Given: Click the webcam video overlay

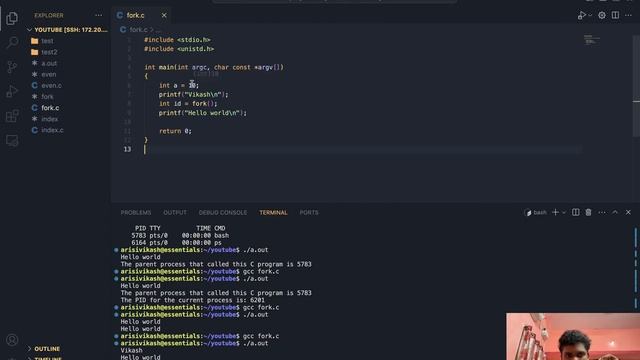Looking at the screenshot, I should click(573, 337).
